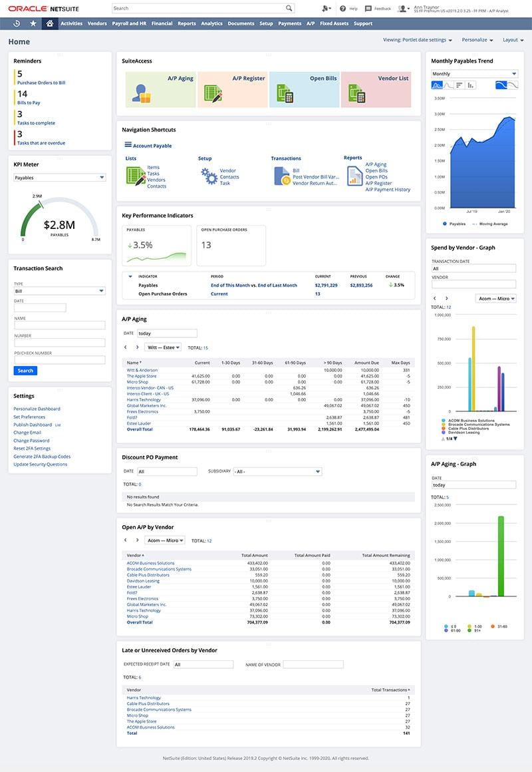532x772 pixels.
Task: Toggle the smooth unfilled curve display option
Action: point(512,85)
